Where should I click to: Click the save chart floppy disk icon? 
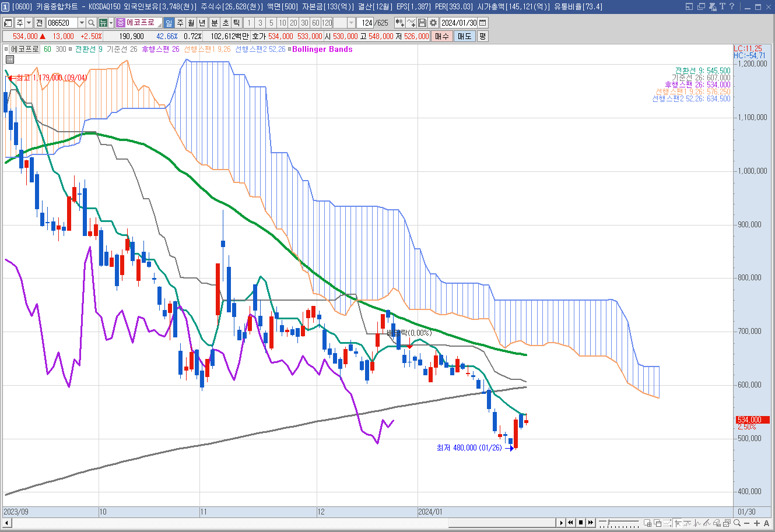422,23
